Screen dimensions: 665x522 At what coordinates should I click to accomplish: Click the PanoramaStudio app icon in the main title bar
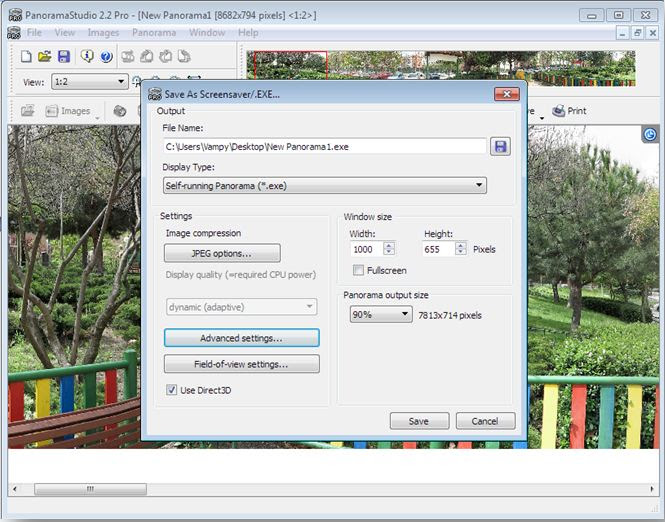15,15
